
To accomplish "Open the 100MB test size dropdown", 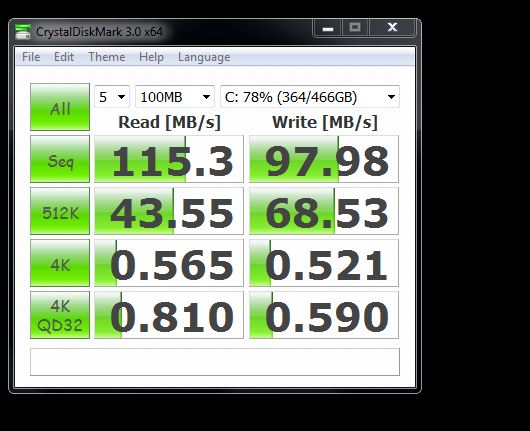I will click(x=175, y=97).
